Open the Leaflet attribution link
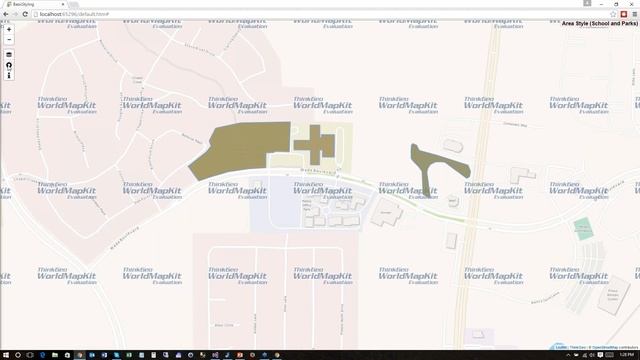 tap(561, 347)
